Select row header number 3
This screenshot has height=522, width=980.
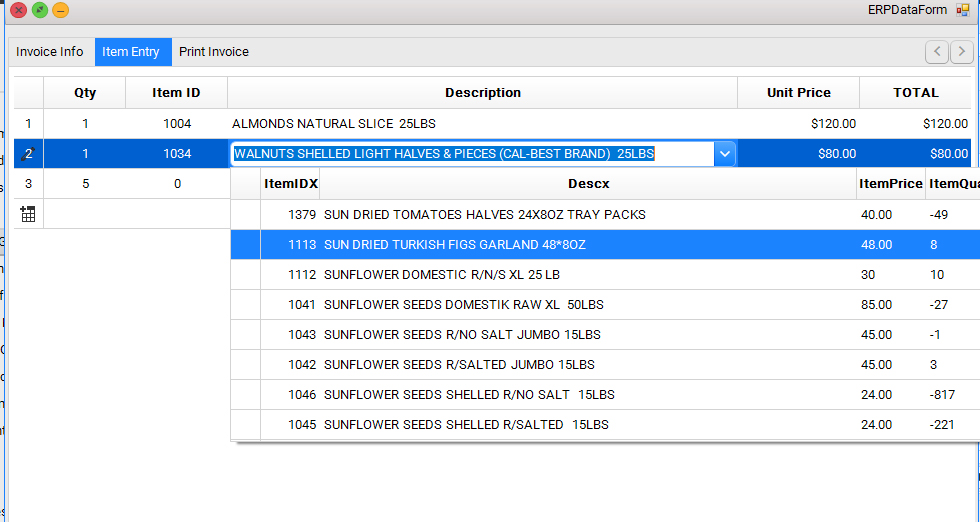(28, 184)
